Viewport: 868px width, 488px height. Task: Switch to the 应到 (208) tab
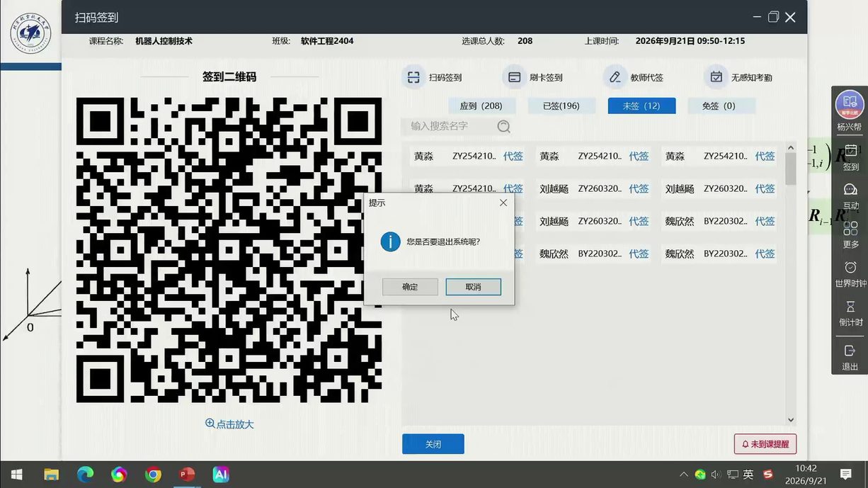(481, 106)
